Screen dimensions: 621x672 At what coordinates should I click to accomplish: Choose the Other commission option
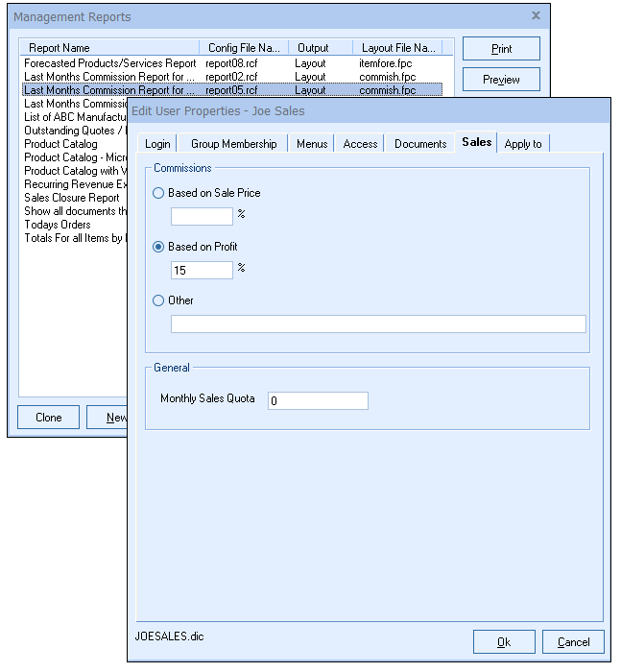(x=159, y=300)
